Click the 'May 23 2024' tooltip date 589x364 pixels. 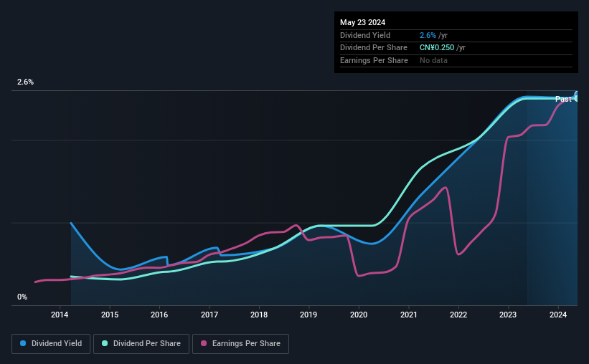point(363,22)
